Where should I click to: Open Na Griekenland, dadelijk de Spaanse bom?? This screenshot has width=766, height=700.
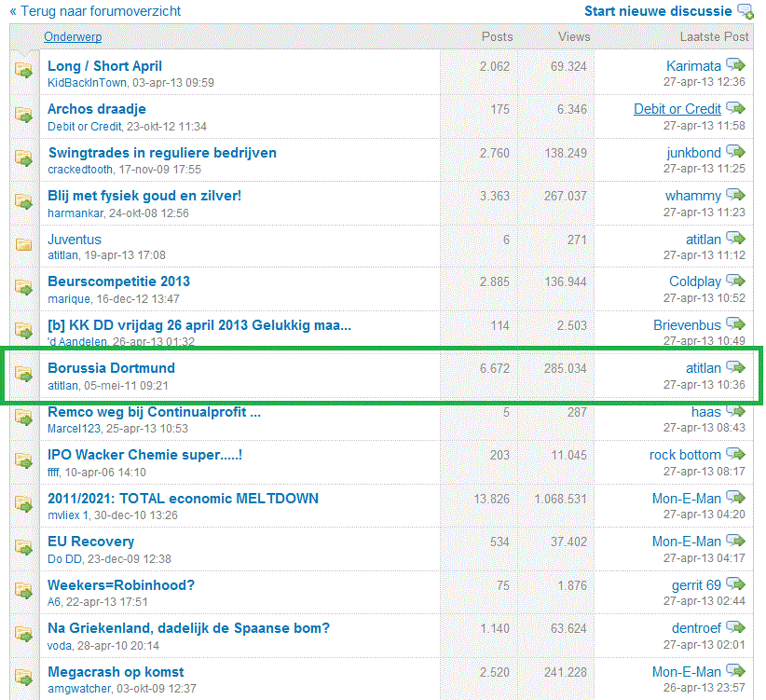[x=188, y=628]
